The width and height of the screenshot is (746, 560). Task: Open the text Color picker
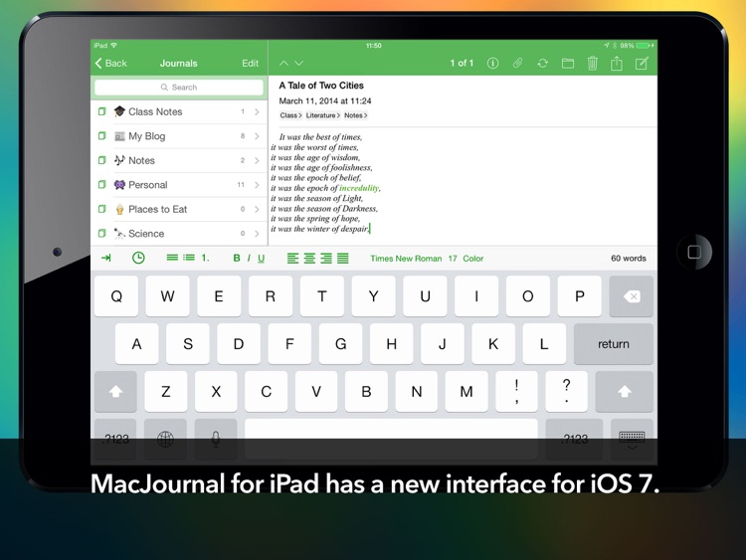click(472, 259)
